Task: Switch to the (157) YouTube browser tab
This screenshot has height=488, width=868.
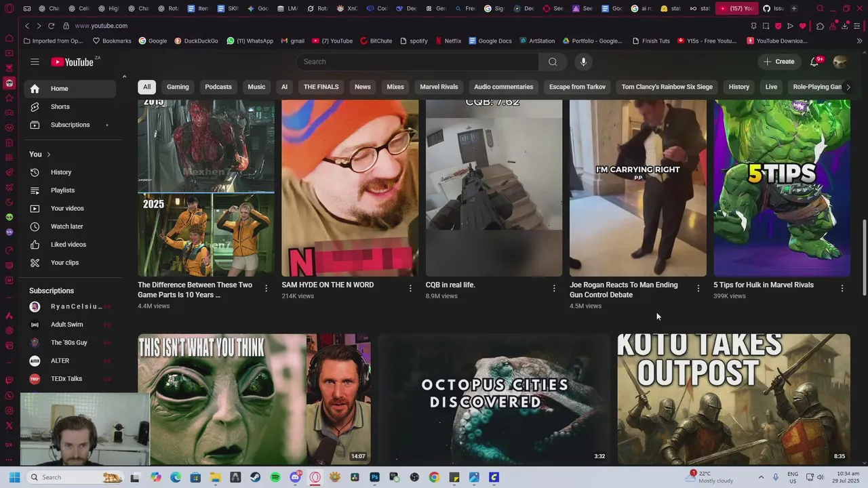Action: 736,8
